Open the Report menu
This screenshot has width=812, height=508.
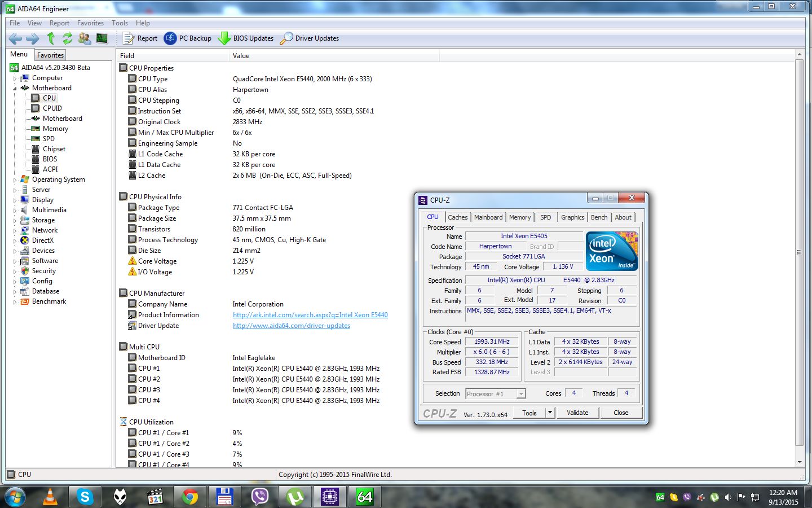point(59,23)
